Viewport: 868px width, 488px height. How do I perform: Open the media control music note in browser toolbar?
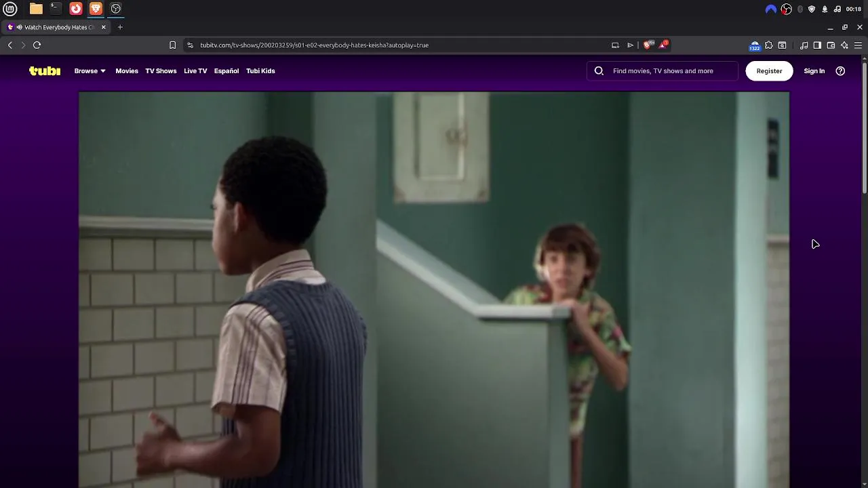[x=804, y=45]
